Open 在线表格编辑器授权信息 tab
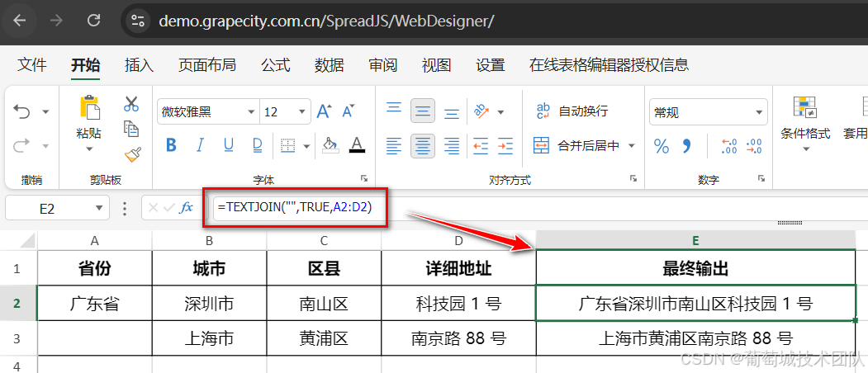Viewport: 868px width, 373px height. pos(609,64)
